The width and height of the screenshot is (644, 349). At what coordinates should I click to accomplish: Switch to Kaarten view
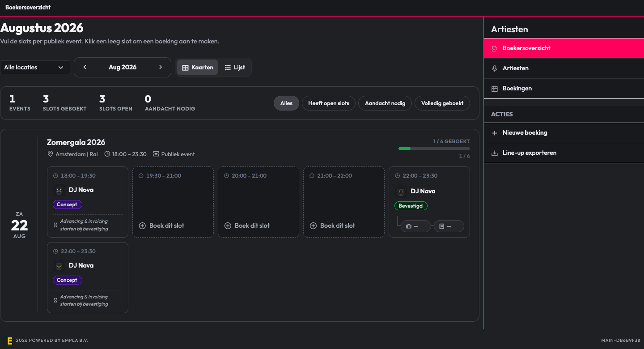[198, 67]
